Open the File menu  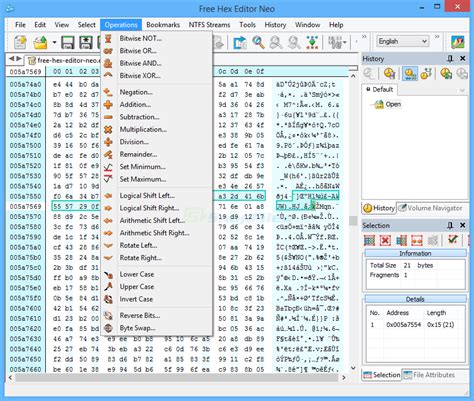click(20, 25)
